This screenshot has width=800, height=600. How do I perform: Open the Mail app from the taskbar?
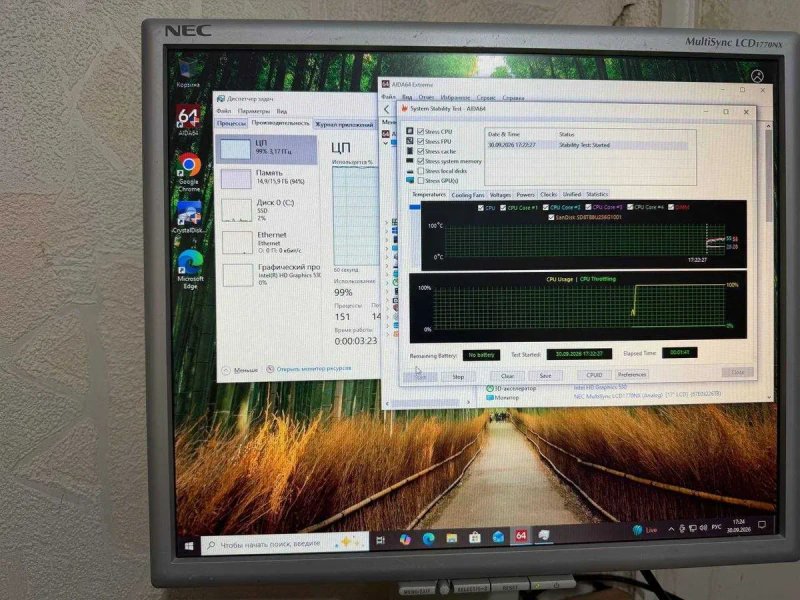(x=498, y=537)
